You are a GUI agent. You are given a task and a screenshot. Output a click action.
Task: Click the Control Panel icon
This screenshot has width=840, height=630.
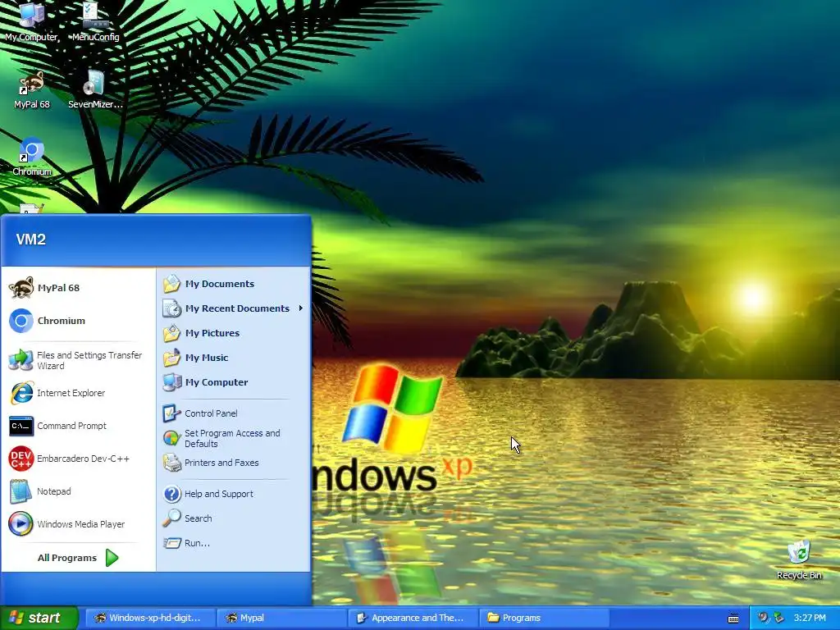pyautogui.click(x=172, y=413)
